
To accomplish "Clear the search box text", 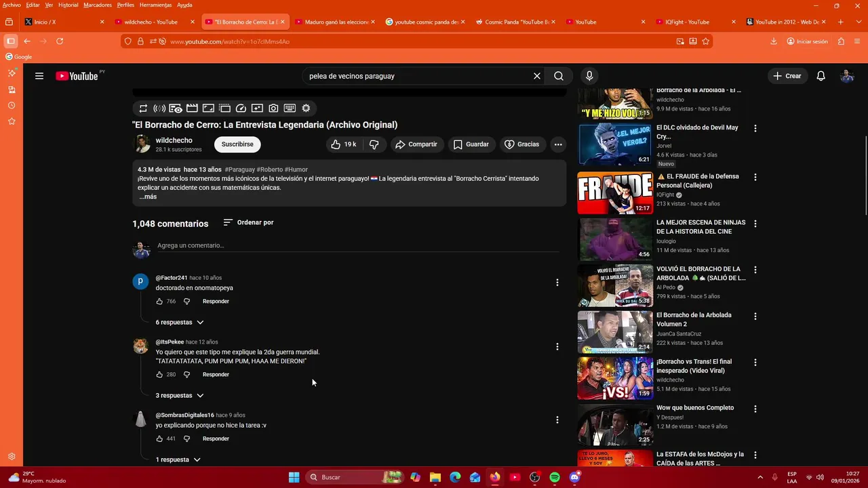I will (x=537, y=76).
